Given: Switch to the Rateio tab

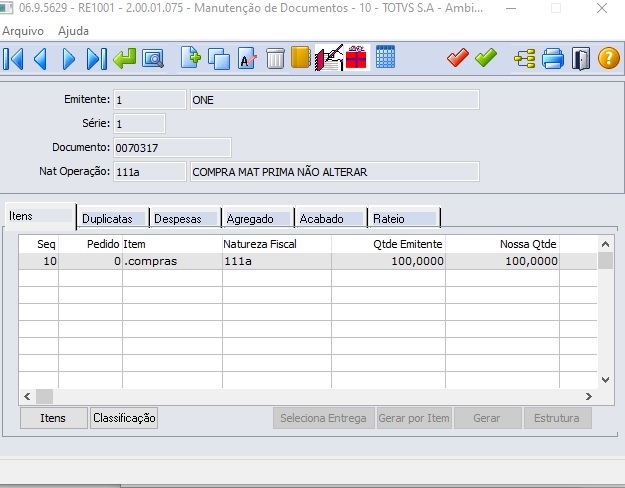Looking at the screenshot, I should click(x=404, y=219).
